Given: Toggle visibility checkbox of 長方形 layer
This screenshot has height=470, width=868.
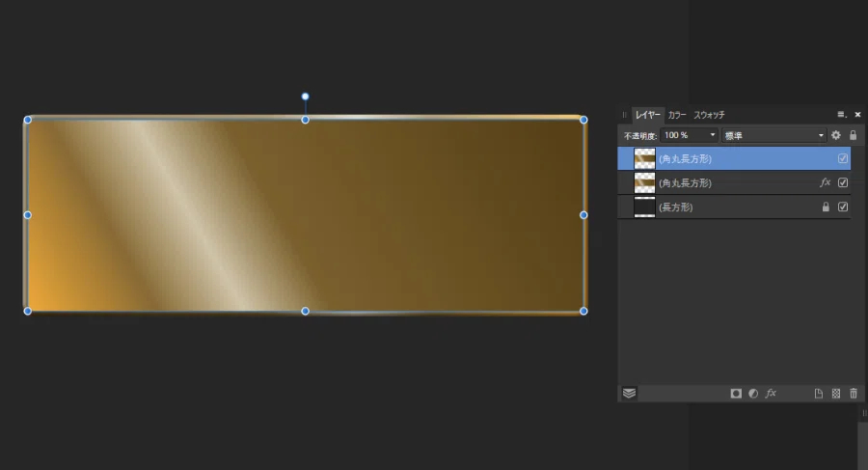Looking at the screenshot, I should pos(843,207).
